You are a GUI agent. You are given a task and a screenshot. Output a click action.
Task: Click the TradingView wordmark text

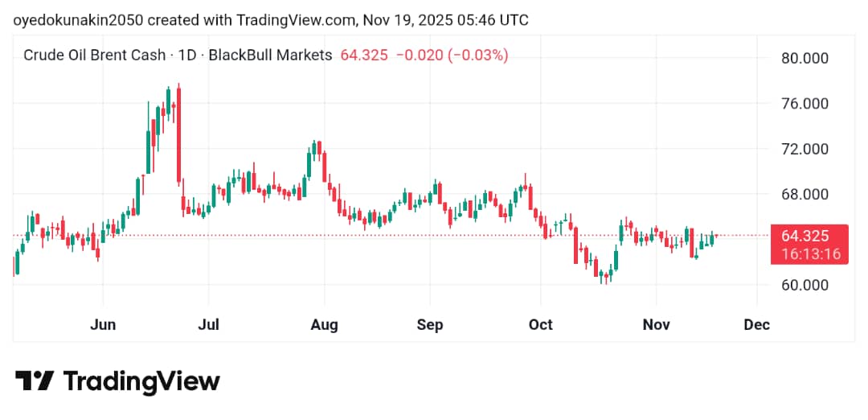pyautogui.click(x=141, y=381)
